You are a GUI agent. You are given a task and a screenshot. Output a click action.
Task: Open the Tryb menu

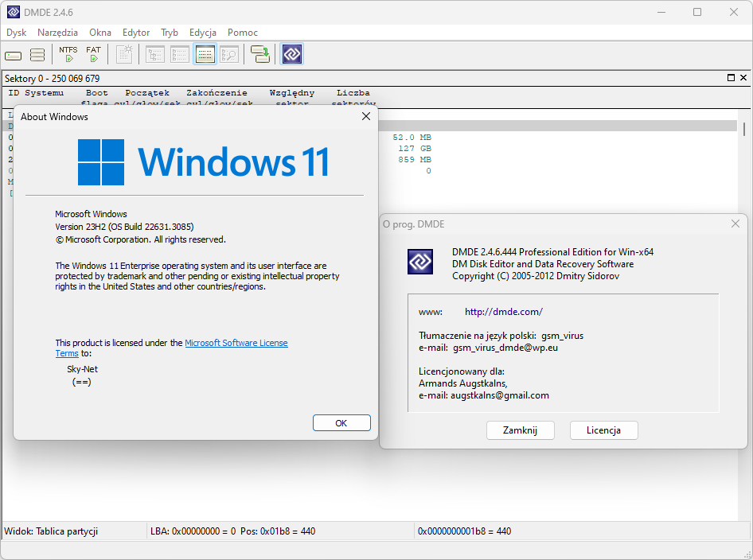(170, 33)
